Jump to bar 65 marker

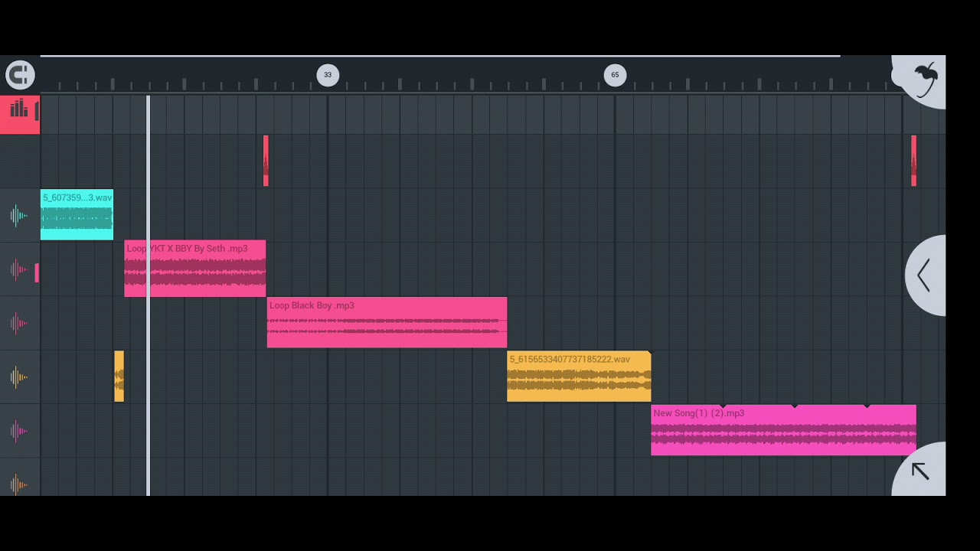(x=615, y=75)
